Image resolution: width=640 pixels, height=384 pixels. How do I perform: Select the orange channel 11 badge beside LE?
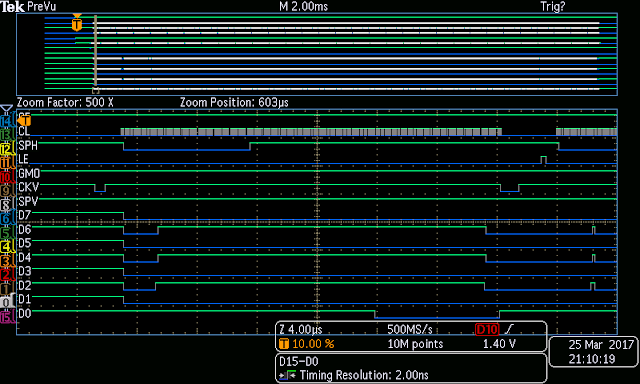point(7,163)
